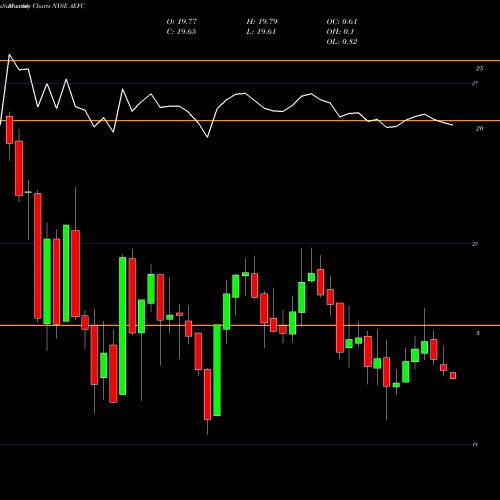Click the high price 'H: 19.79'
The image size is (500, 500).
point(262,22)
